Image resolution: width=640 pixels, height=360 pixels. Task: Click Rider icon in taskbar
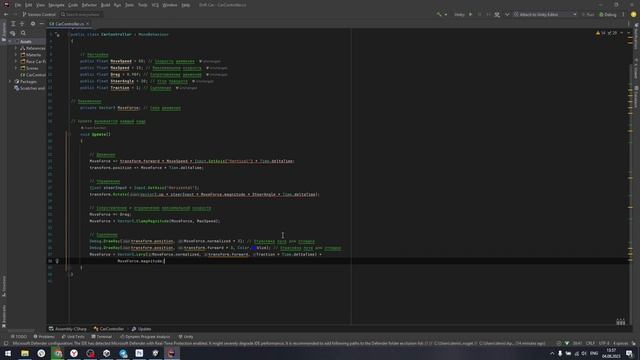[171, 353]
